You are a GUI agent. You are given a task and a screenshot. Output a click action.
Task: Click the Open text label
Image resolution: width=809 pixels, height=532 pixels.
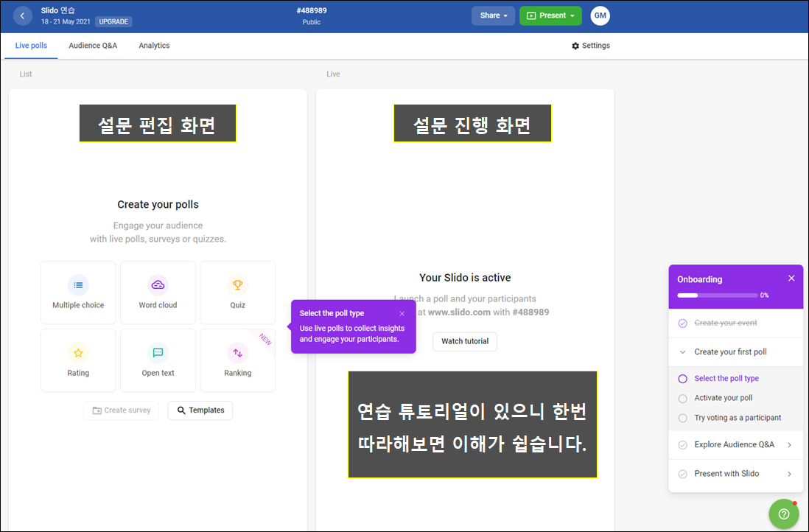point(158,373)
